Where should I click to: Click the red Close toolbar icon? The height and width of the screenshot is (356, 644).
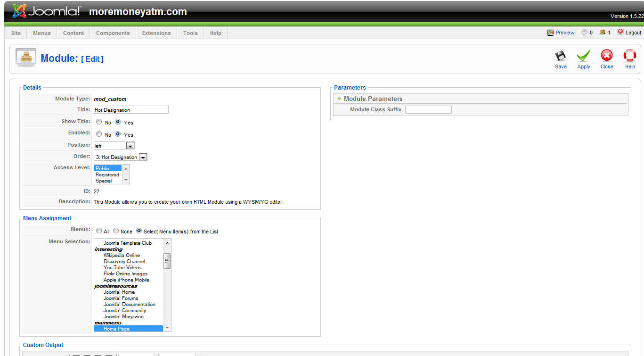(607, 56)
